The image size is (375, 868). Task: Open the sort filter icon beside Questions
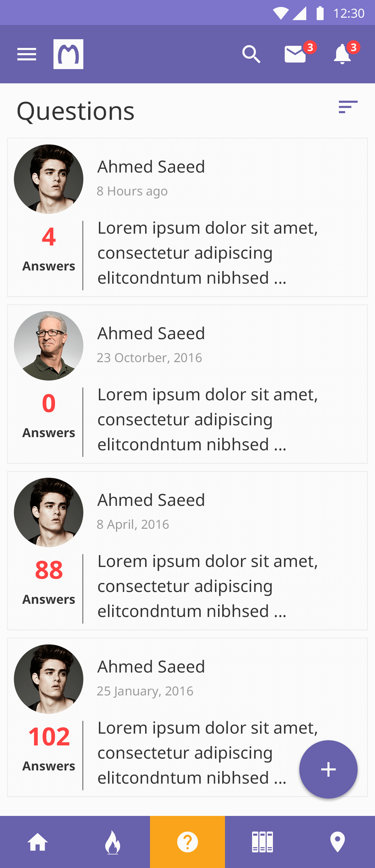tap(348, 107)
